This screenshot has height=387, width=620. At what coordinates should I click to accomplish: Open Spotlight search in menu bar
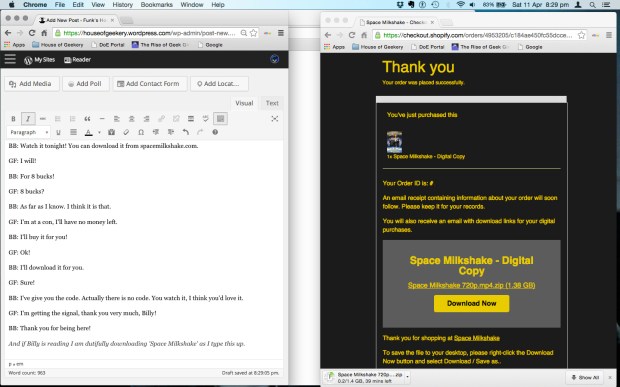click(x=592, y=5)
